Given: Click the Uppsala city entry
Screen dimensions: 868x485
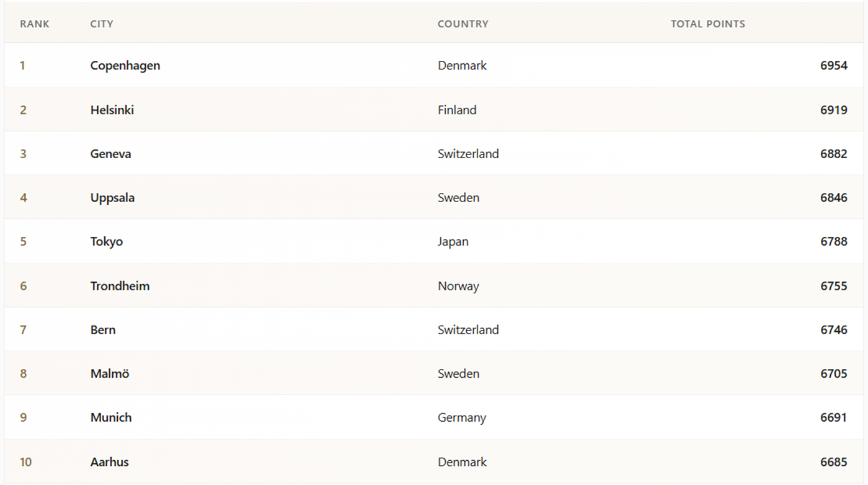Looking at the screenshot, I should pyautogui.click(x=112, y=198).
